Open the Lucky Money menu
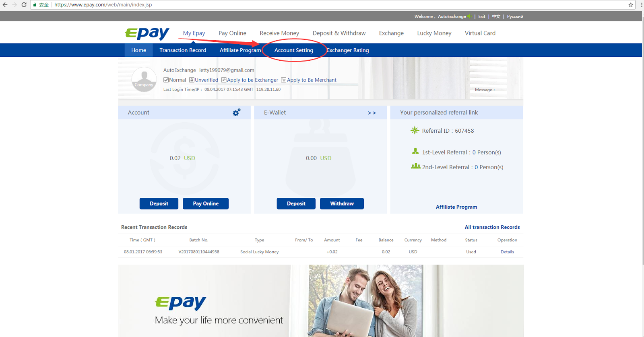644x337 pixels. click(434, 33)
